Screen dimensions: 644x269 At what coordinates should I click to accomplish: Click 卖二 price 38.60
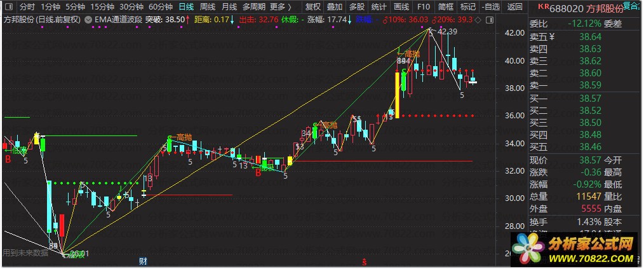click(x=590, y=73)
